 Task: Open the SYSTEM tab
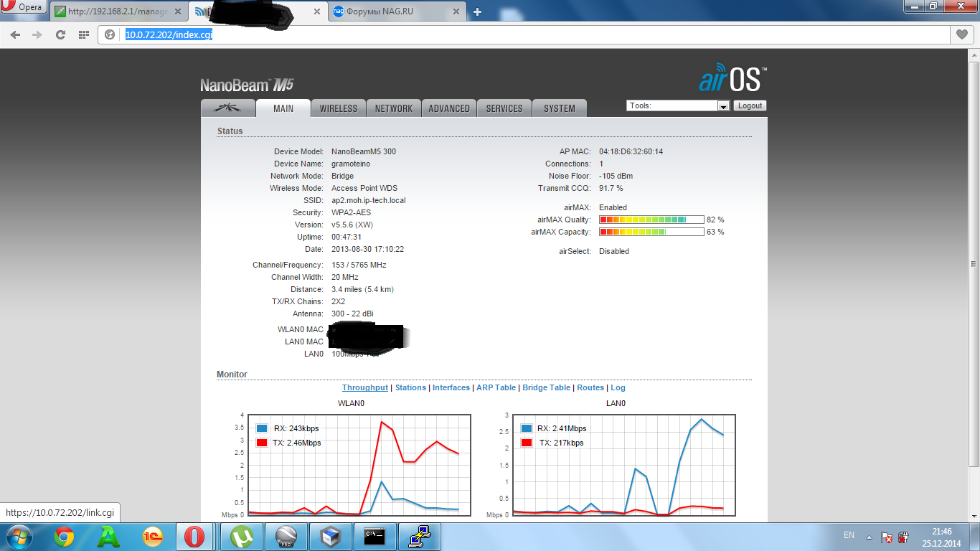[560, 108]
